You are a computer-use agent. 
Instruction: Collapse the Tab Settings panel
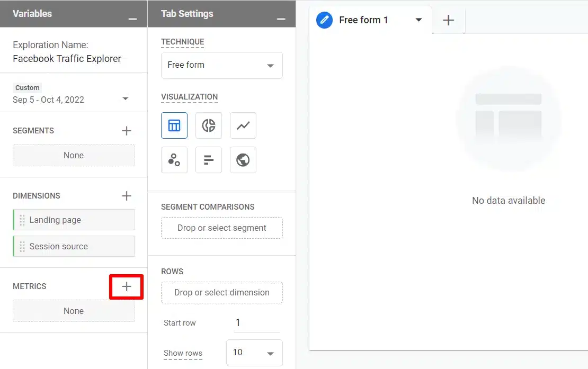click(x=281, y=19)
